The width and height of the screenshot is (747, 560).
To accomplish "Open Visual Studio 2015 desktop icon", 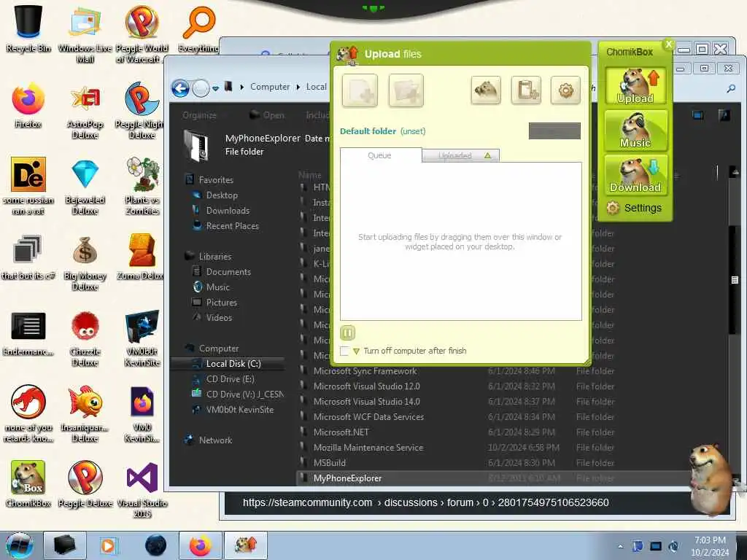I will (142, 489).
